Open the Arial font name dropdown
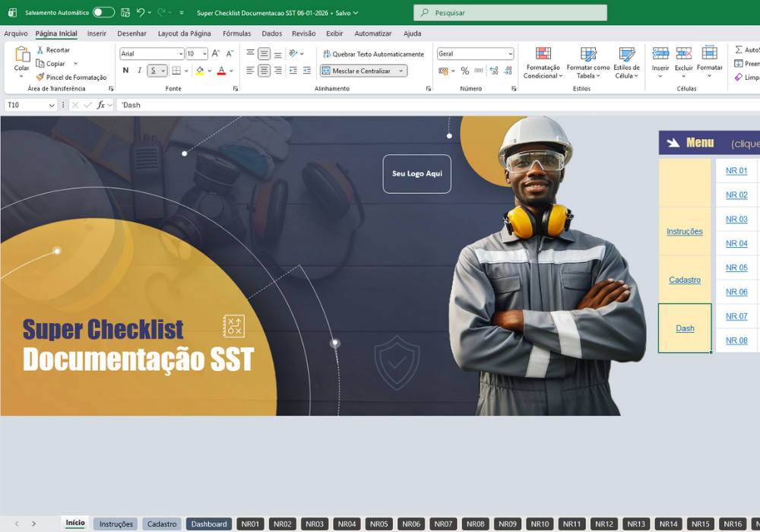Viewport: 760px width, 532px height. [x=181, y=54]
